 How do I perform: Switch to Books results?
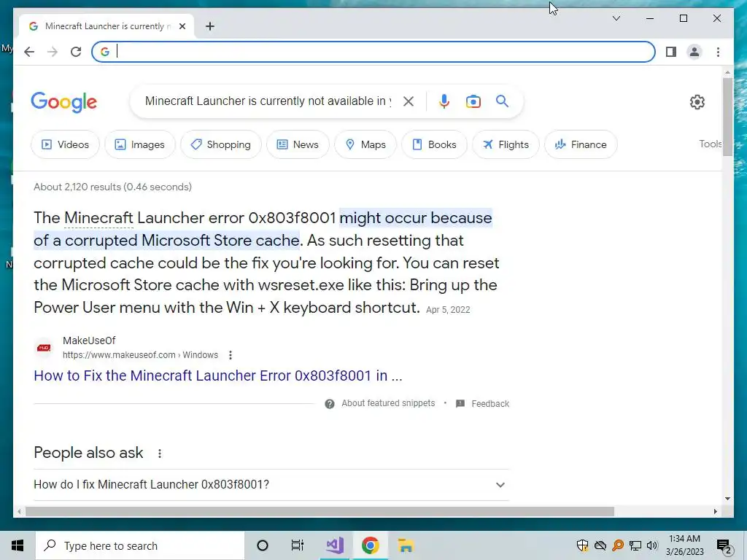coord(434,145)
